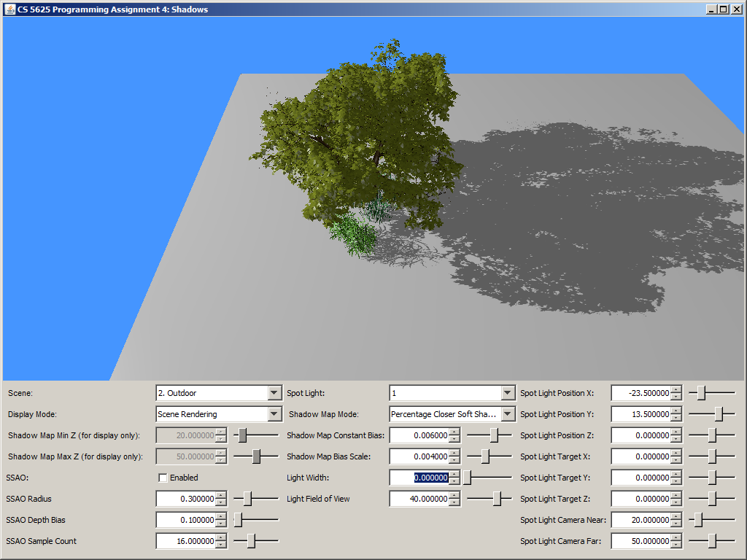The image size is (747, 560).
Task: Click the SSAO Depth Bias value field
Action: [185, 520]
